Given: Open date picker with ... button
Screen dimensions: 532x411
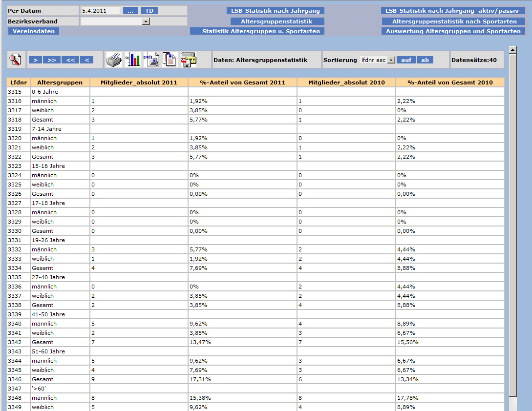Looking at the screenshot, I should coord(130,11).
